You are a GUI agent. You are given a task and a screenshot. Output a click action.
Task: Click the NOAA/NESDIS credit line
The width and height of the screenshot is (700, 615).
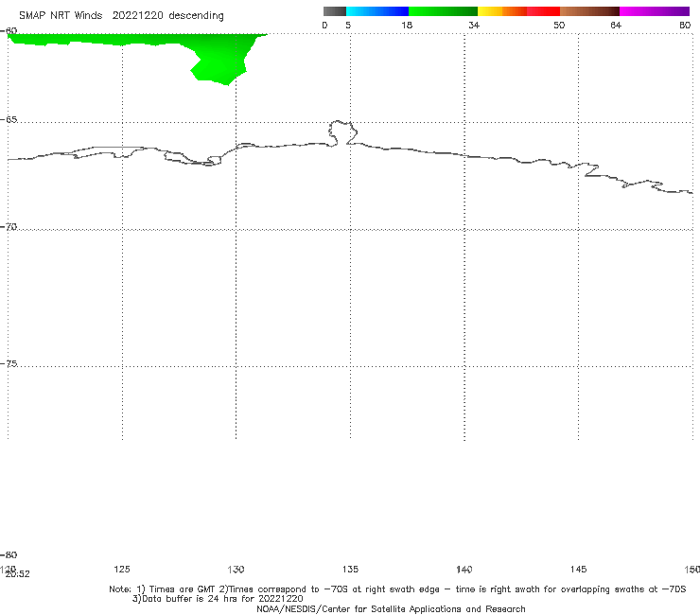click(x=391, y=608)
